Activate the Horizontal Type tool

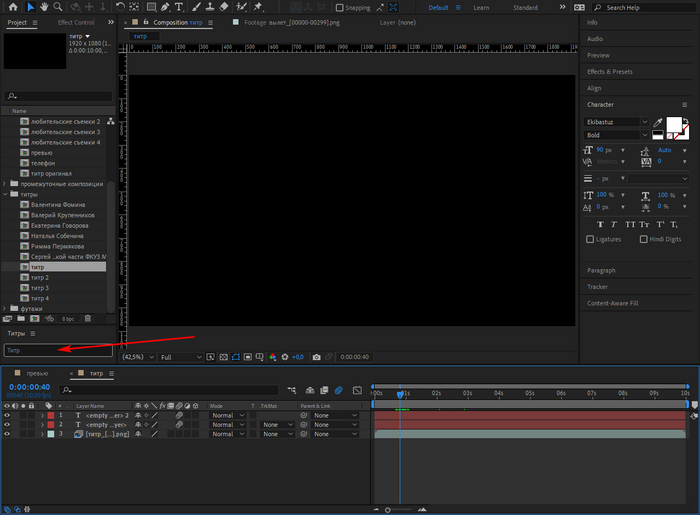click(178, 7)
